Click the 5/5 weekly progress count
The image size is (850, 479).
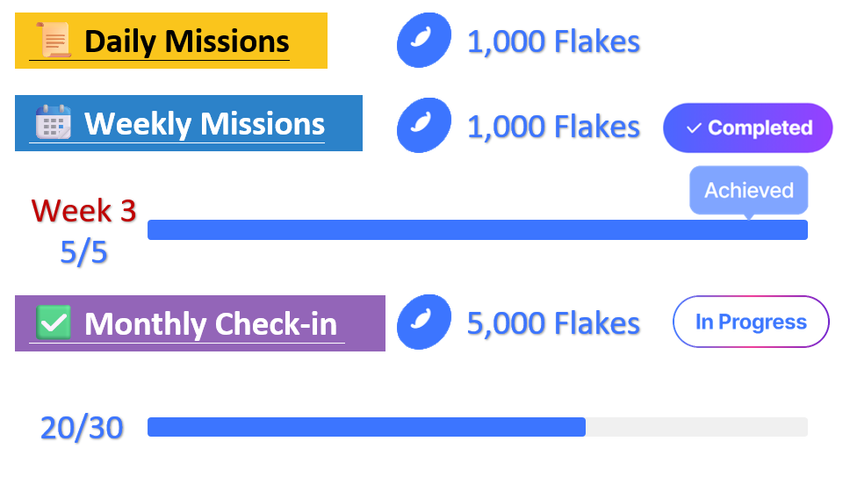(x=83, y=252)
